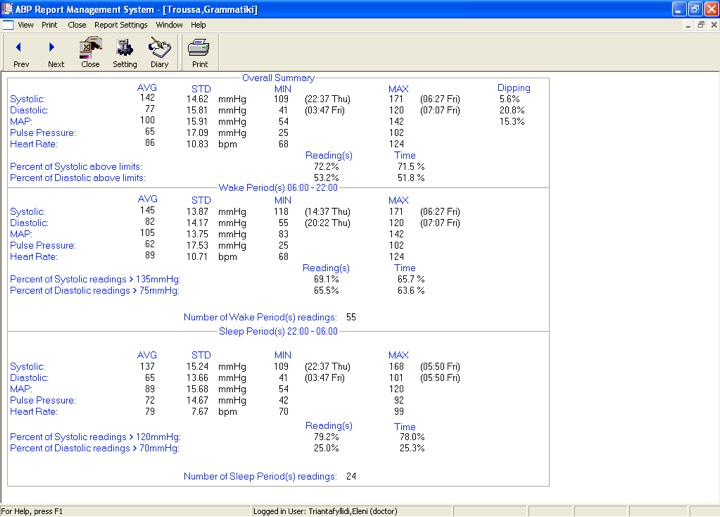
Task: Go to the previous report with Prev arrow
Action: (21, 53)
